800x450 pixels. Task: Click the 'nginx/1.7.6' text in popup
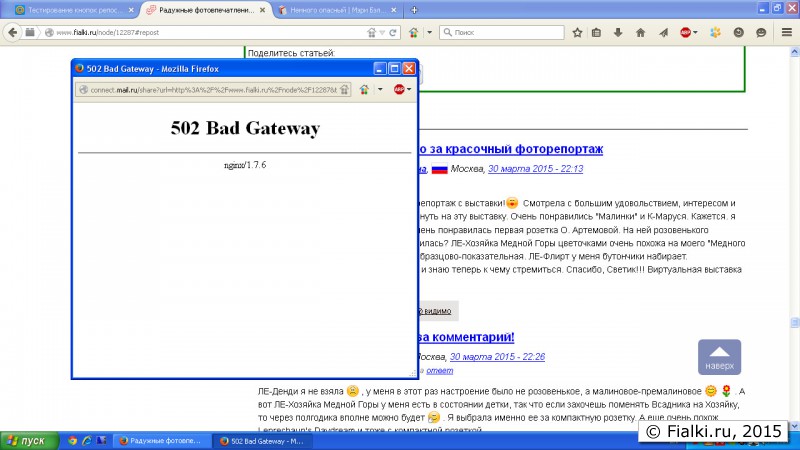tap(245, 165)
